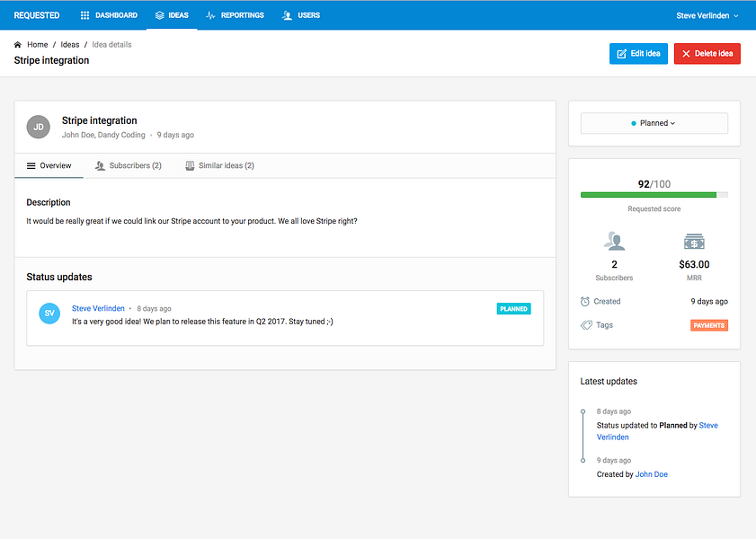Click the SV avatar in status update
The height and width of the screenshot is (539, 756).
click(49, 314)
